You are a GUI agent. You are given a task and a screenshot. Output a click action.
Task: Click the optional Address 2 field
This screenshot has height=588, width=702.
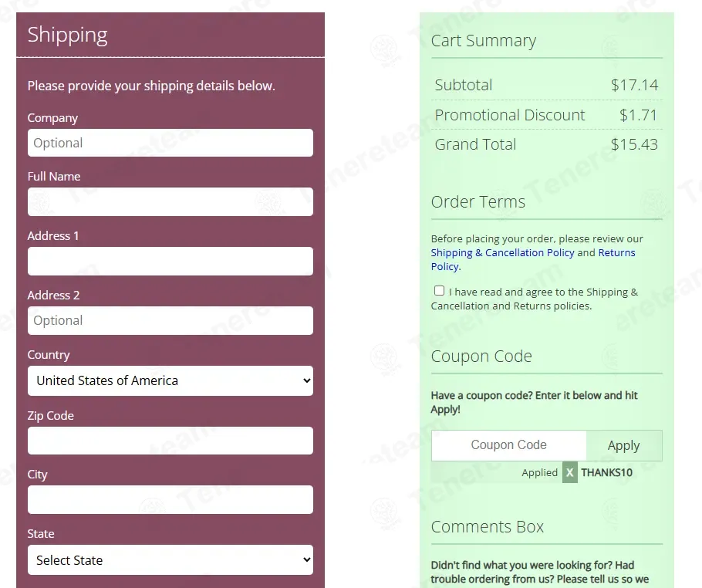pyautogui.click(x=170, y=321)
